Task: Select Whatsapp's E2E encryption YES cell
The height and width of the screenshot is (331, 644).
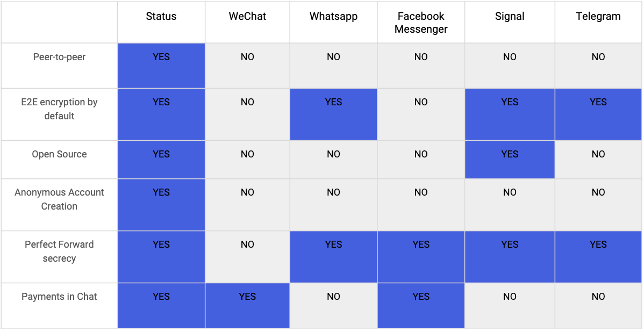Action: tap(333, 114)
